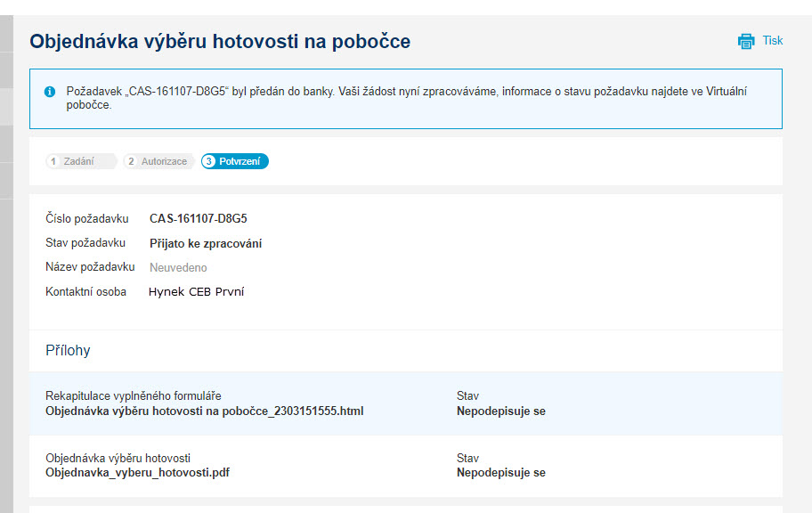Open the Tisk print link
Viewport: 812px width, 513px height.
[772, 40]
